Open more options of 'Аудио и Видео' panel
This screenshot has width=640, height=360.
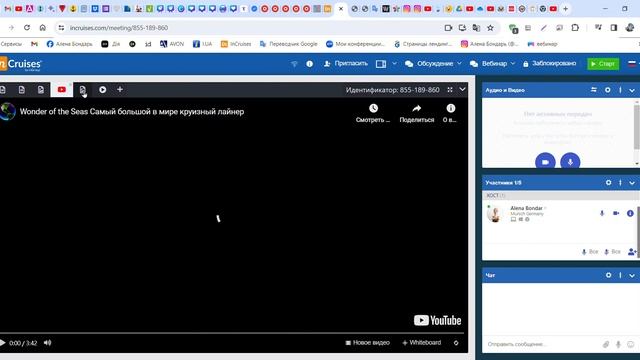620,90
